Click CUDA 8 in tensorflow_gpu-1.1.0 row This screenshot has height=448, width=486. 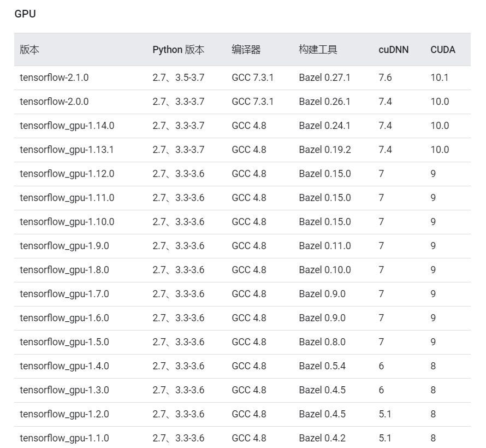[433, 438]
